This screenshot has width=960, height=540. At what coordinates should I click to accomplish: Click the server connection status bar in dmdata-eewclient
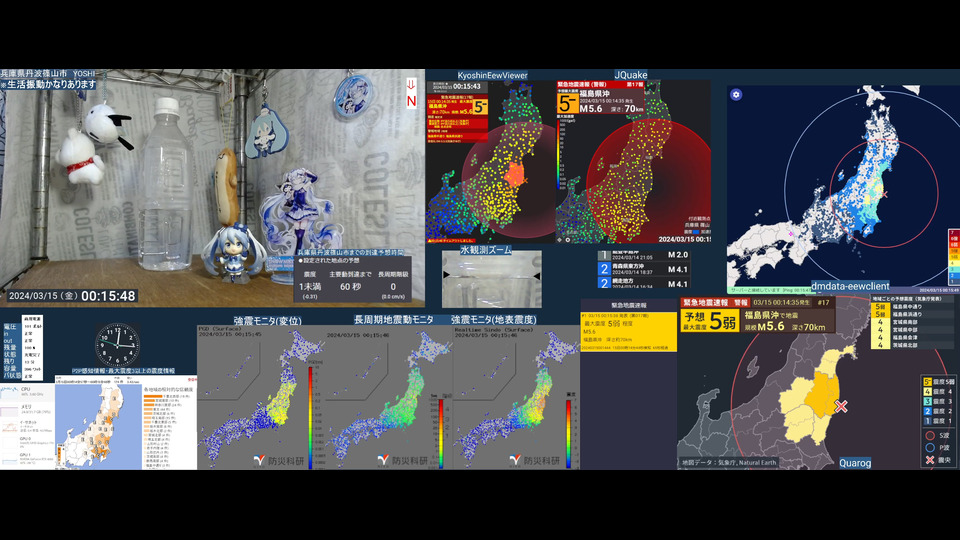click(770, 290)
